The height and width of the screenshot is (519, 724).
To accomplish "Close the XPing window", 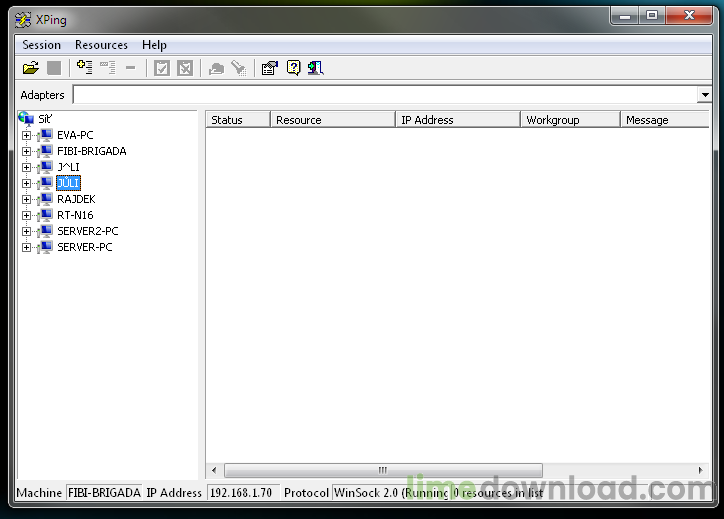I will pyautogui.click(x=689, y=15).
